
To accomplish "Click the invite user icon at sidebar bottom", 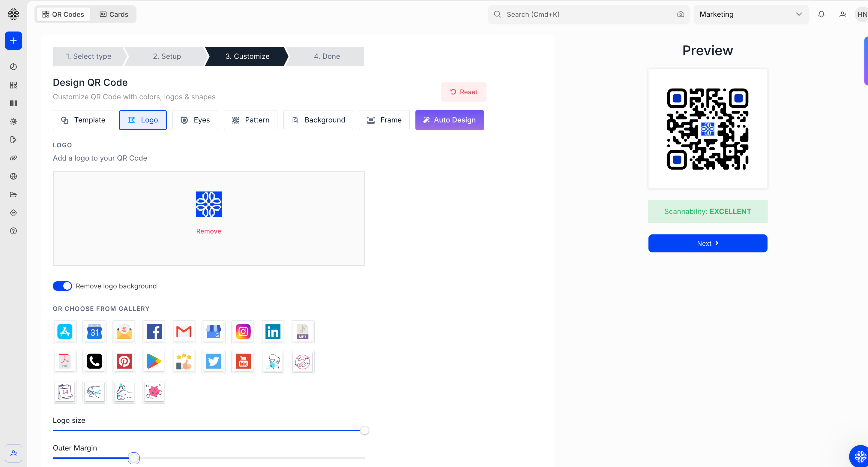I will click(13, 453).
